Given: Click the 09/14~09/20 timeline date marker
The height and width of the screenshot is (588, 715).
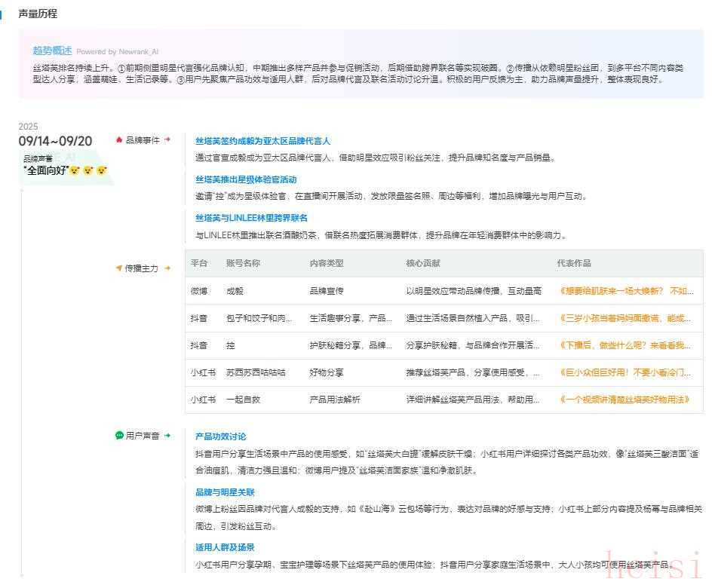Looking at the screenshot, I should pos(55,141).
